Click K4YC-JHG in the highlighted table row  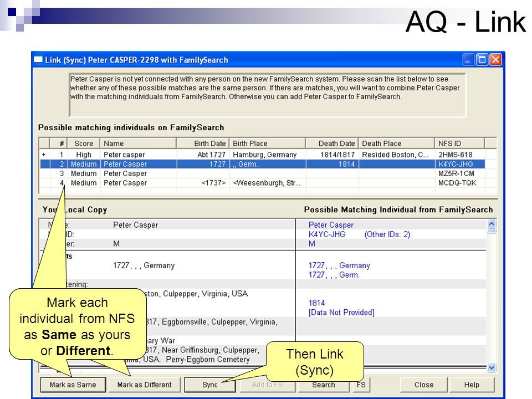pyautogui.click(x=456, y=164)
